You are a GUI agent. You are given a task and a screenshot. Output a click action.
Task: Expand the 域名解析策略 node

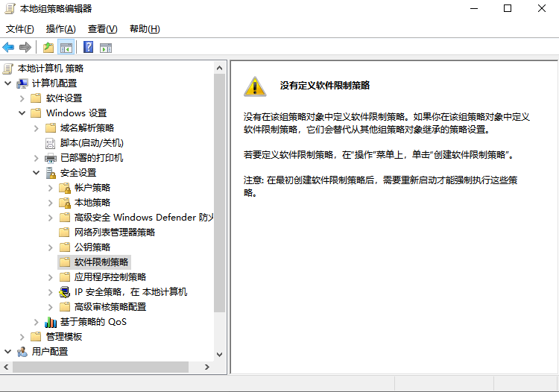pos(36,128)
